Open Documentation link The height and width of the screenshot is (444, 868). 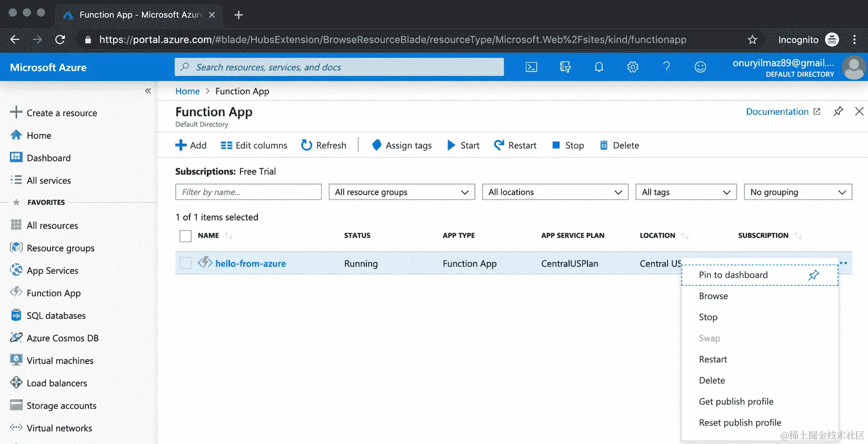click(783, 112)
